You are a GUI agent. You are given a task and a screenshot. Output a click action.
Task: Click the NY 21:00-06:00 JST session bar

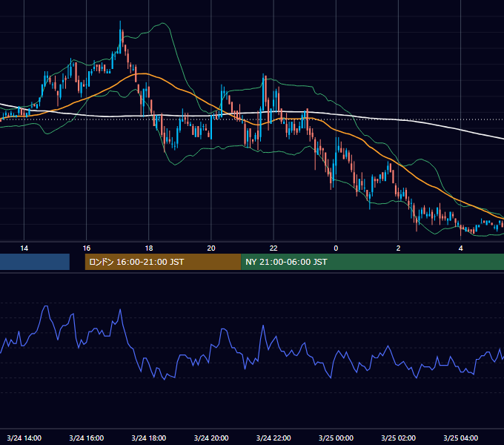(x=372, y=262)
